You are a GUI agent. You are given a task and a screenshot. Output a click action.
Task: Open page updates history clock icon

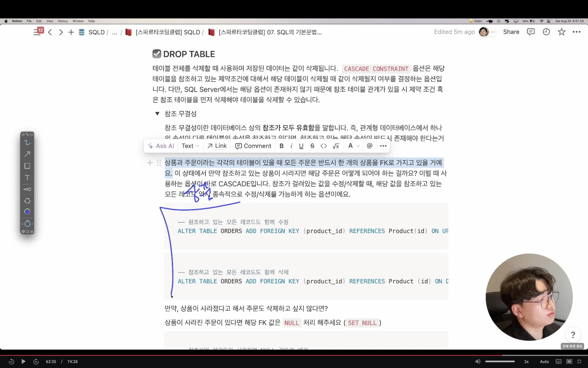coord(546,32)
